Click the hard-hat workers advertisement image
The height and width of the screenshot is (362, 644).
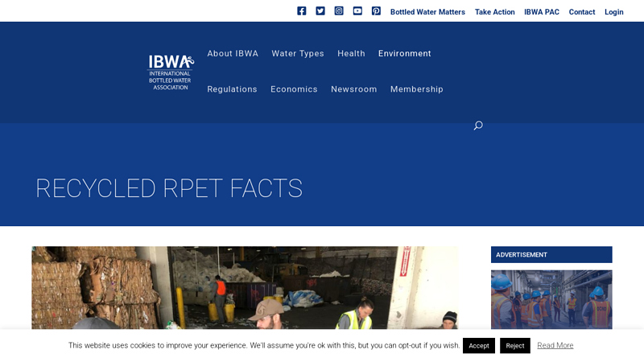pos(551,299)
